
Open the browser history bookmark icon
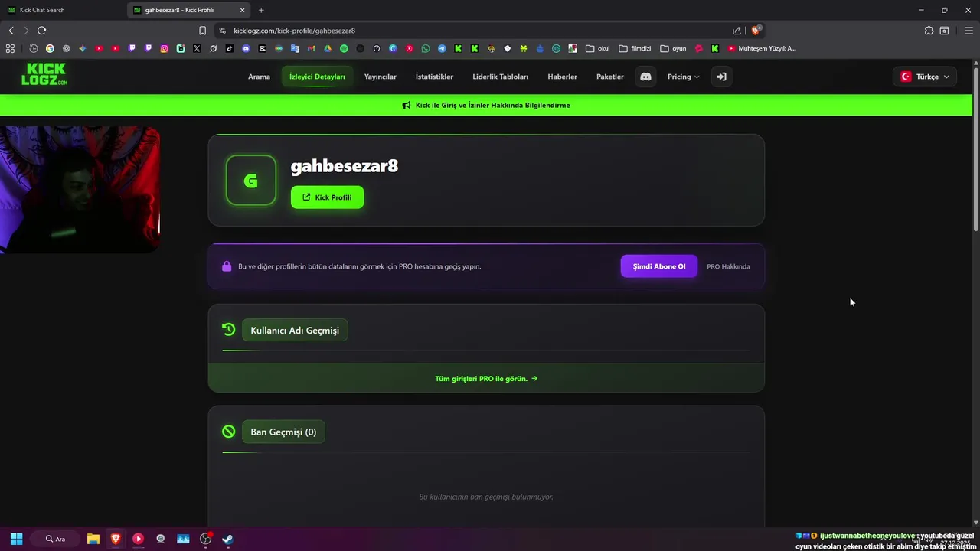[33, 48]
